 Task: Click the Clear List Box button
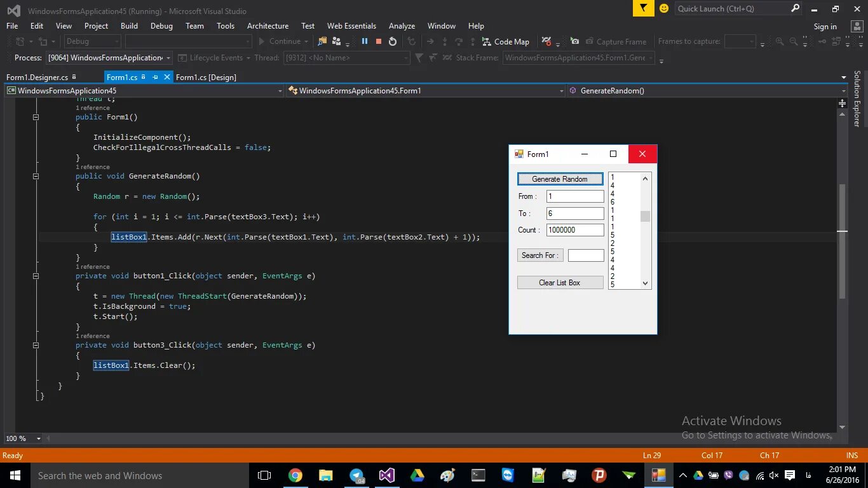(x=560, y=283)
